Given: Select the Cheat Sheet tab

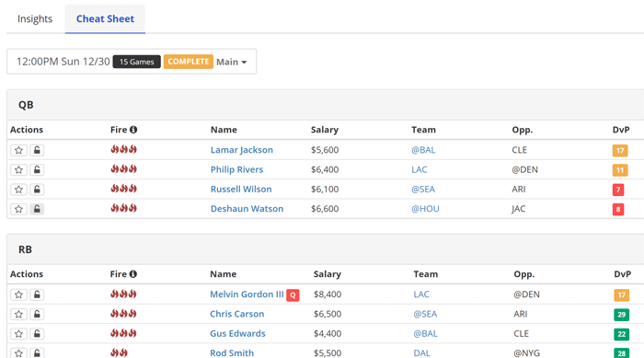Looking at the screenshot, I should [105, 19].
